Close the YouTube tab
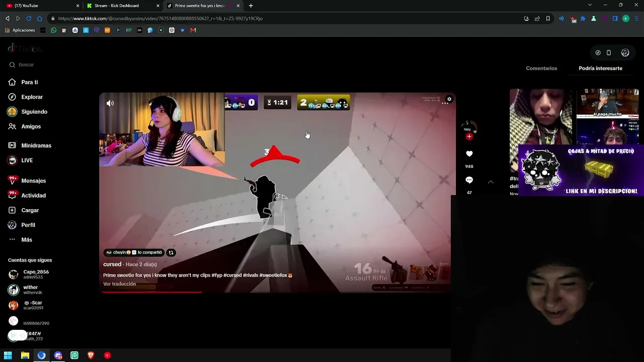The width and height of the screenshot is (644, 362). [x=78, y=6]
